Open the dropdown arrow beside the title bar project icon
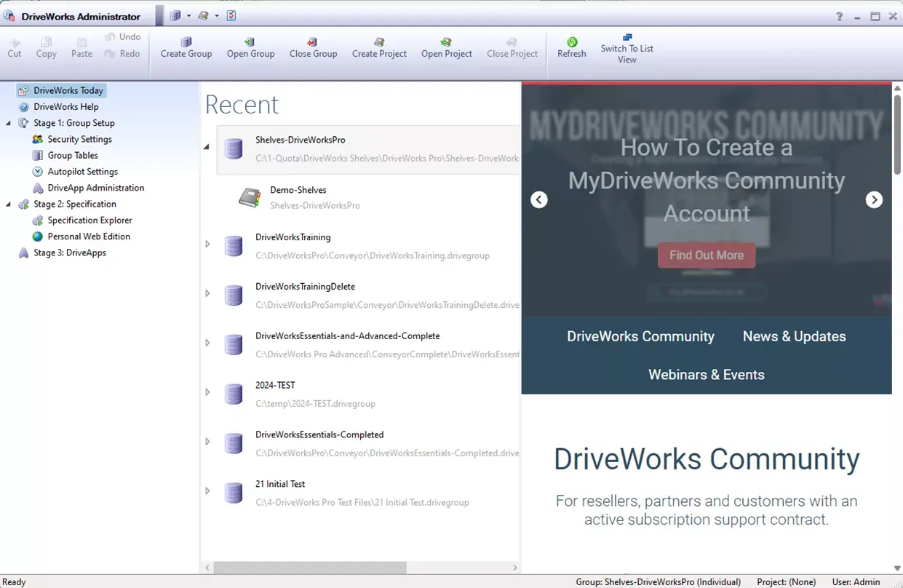 click(217, 16)
